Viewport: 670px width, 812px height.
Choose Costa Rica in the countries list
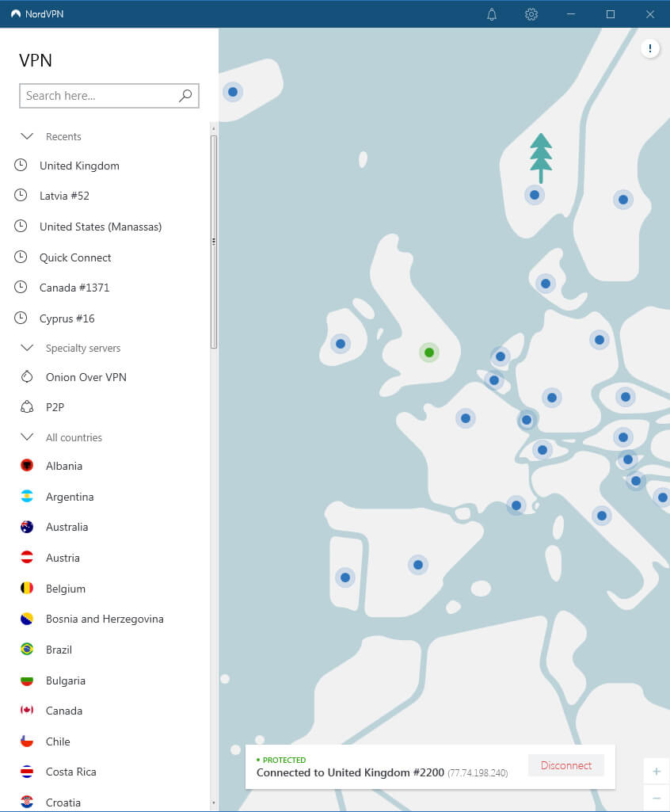coord(71,772)
